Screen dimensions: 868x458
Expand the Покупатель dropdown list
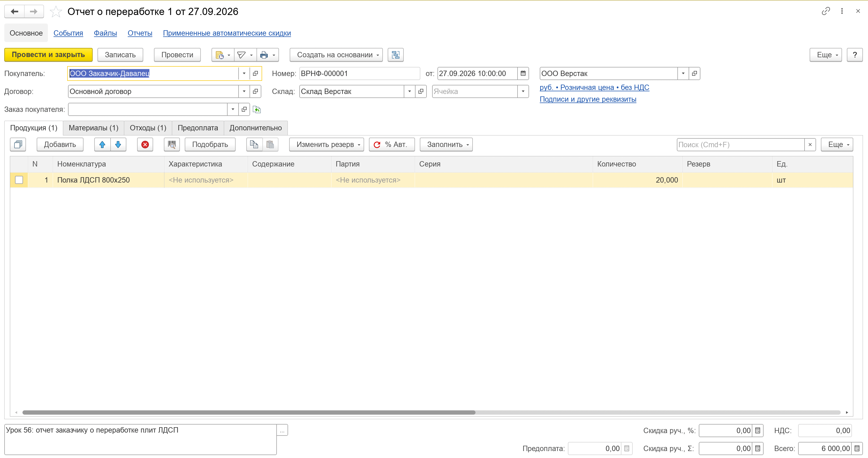point(244,73)
